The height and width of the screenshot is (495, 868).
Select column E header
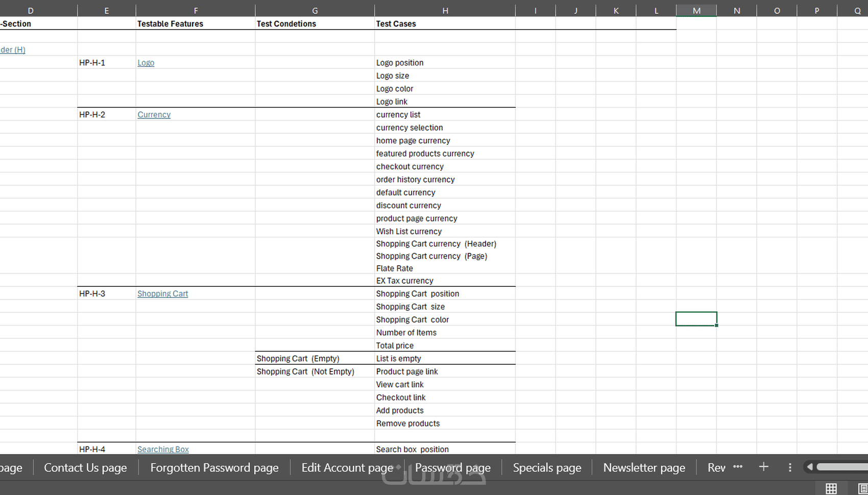pyautogui.click(x=107, y=11)
